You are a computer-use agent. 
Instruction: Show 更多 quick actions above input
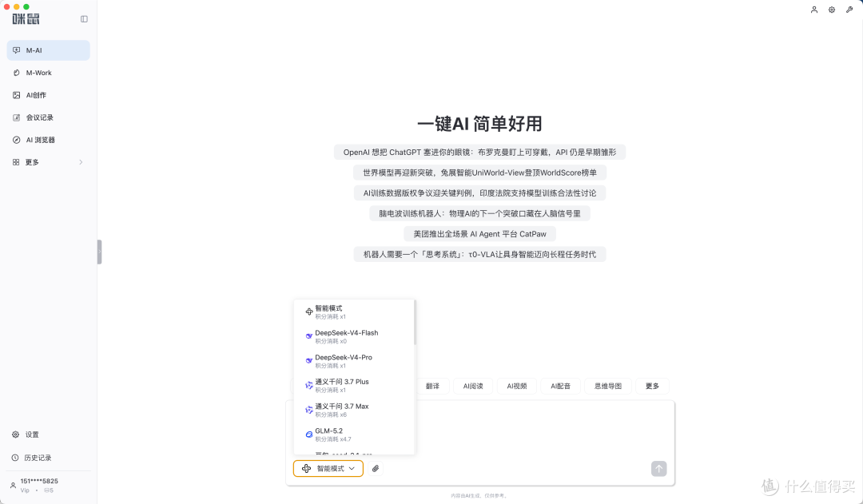pos(652,386)
